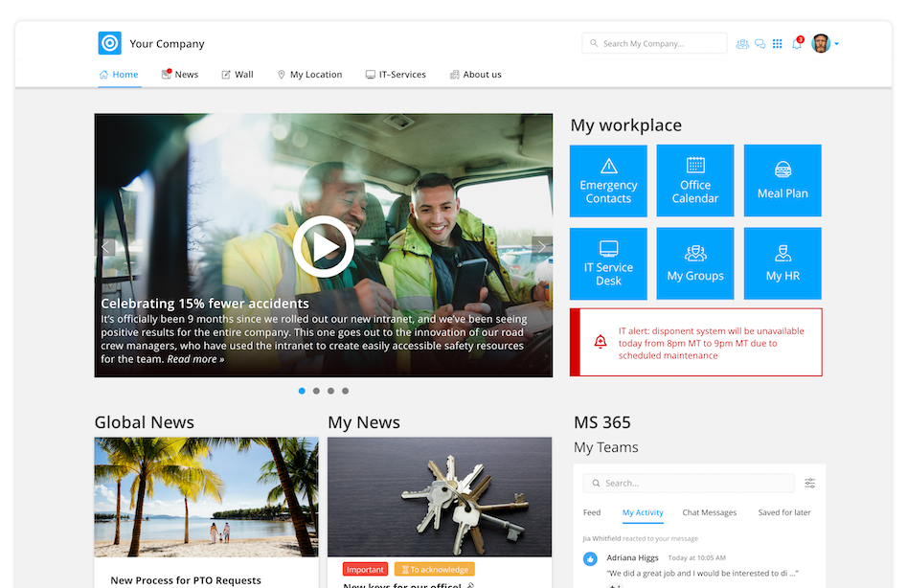Open the Emergency Contacts tile

608,181
